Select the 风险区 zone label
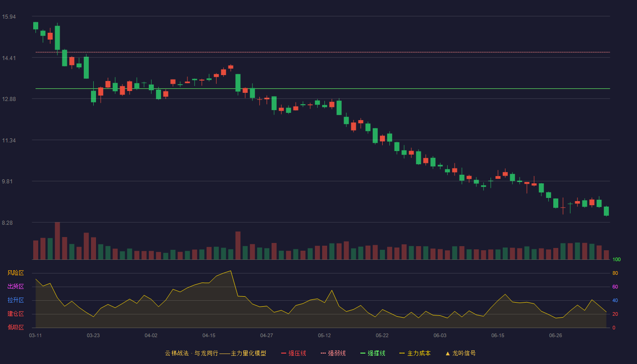637x364 pixels. click(15, 273)
